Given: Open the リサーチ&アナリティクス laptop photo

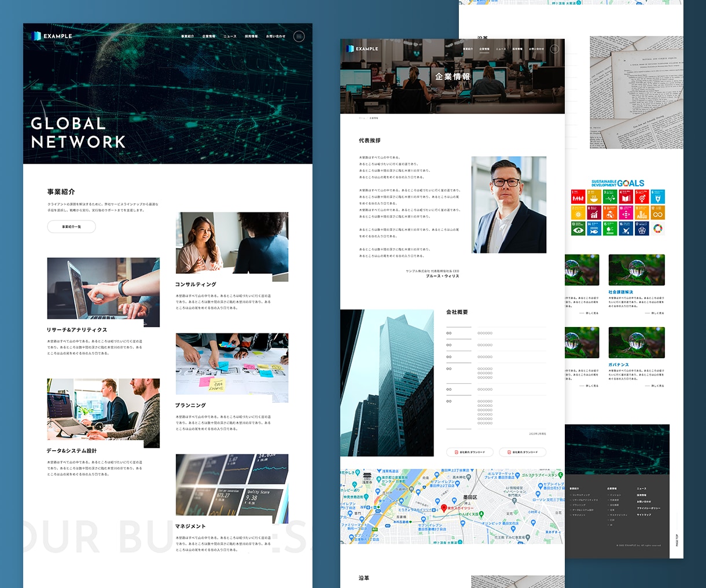Looking at the screenshot, I should point(104,292).
